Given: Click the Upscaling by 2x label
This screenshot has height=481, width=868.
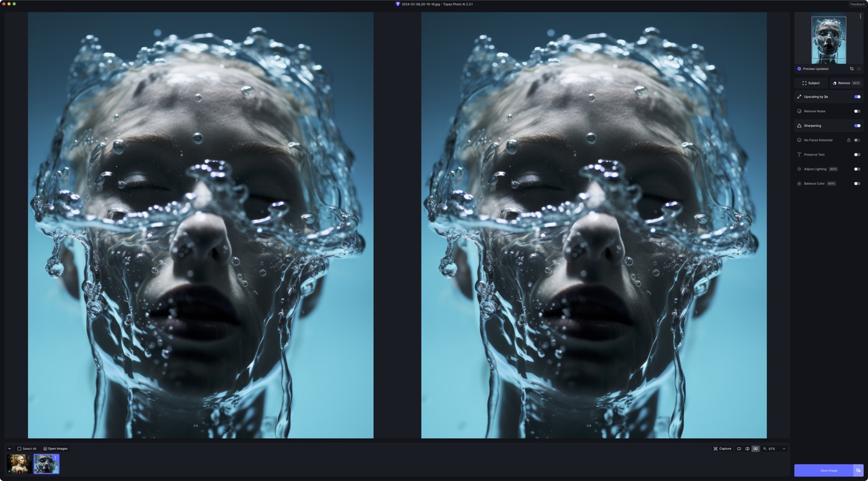Looking at the screenshot, I should (816, 97).
